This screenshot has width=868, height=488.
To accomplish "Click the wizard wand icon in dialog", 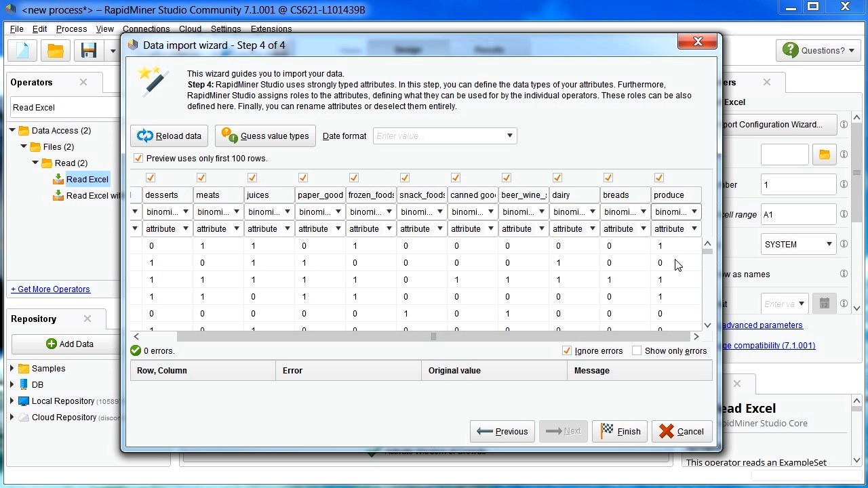I will point(153,80).
